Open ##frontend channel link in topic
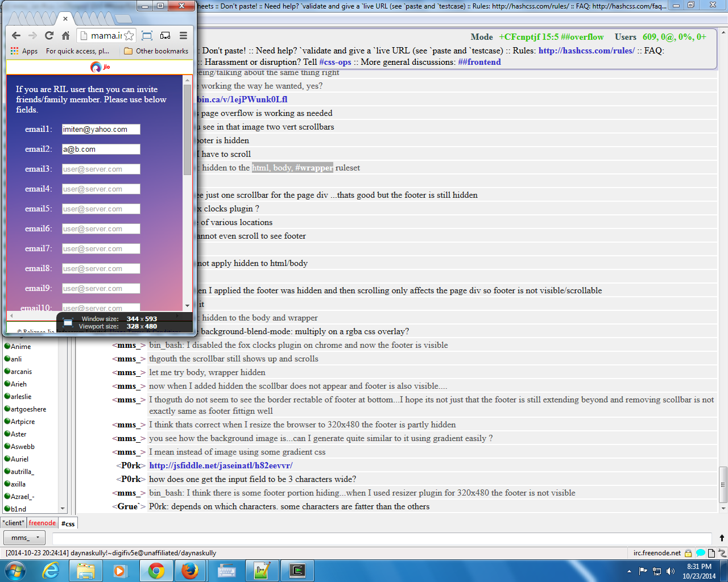The height and width of the screenshot is (582, 728). 479,62
